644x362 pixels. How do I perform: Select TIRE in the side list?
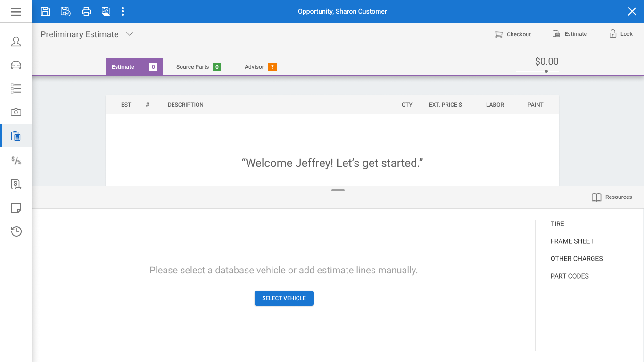click(x=557, y=224)
